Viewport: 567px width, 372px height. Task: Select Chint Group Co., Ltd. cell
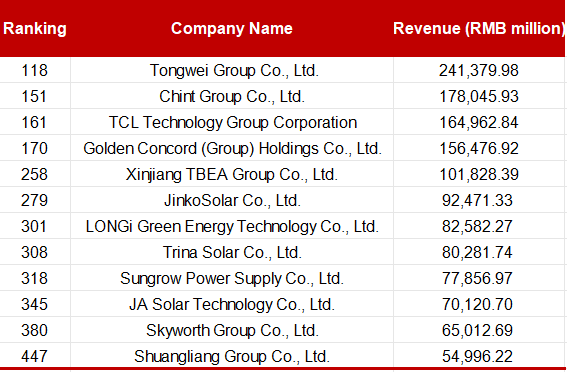pyautogui.click(x=232, y=96)
